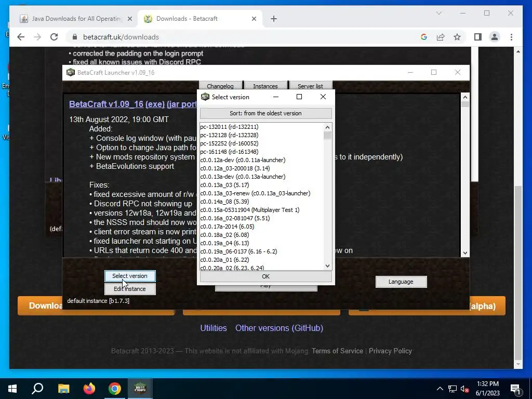
Task: Toggle Sort: from the oldest version
Action: 265,113
